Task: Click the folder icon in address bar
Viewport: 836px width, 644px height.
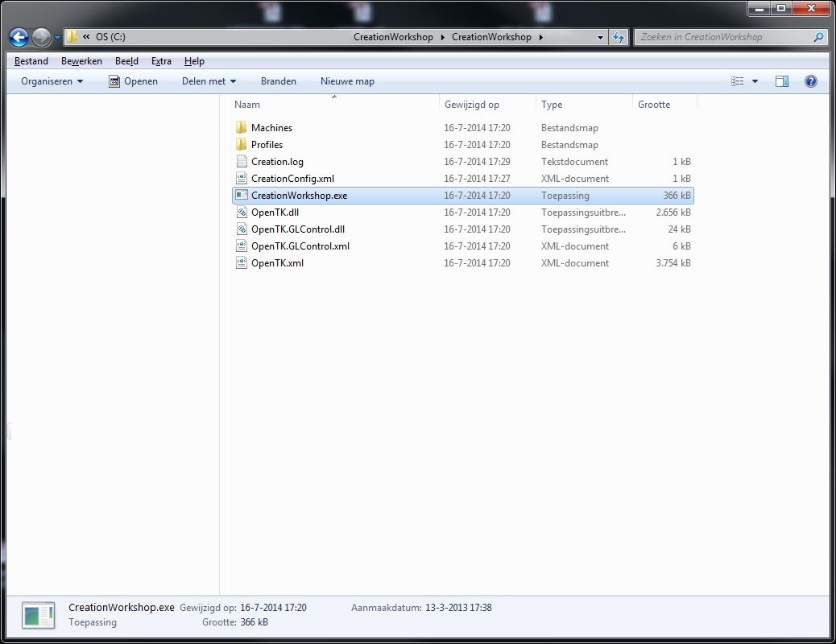Action: (x=72, y=37)
